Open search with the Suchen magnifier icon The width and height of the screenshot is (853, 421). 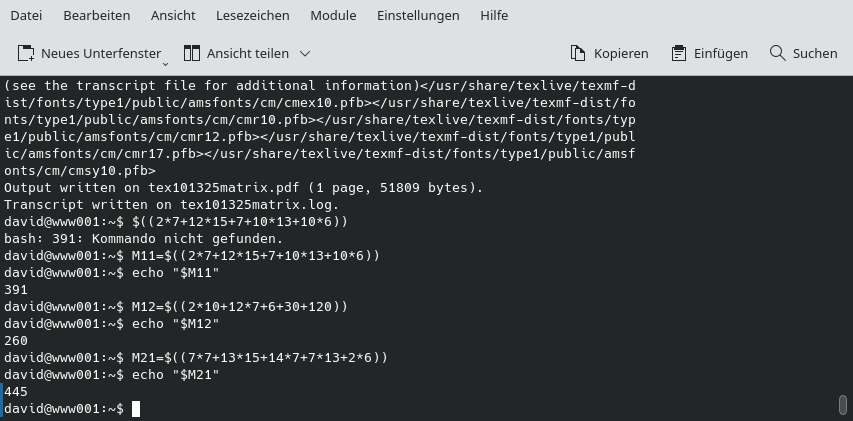point(777,53)
